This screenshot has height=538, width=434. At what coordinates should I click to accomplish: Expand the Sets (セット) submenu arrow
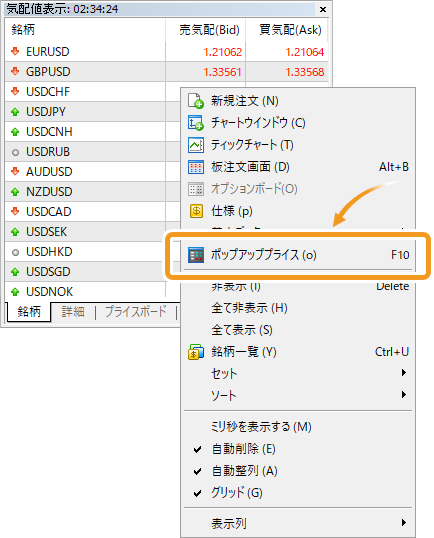pos(404,373)
